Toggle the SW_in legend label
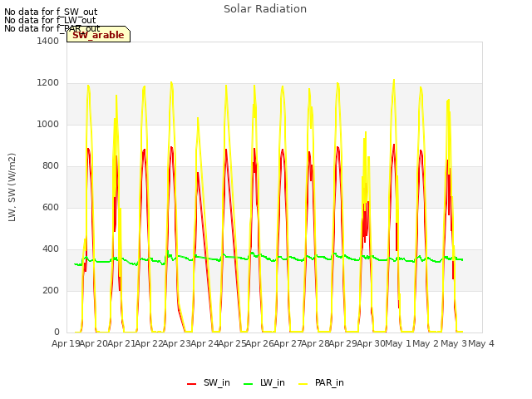Screen dimensions: 532x399 (217, 382)
